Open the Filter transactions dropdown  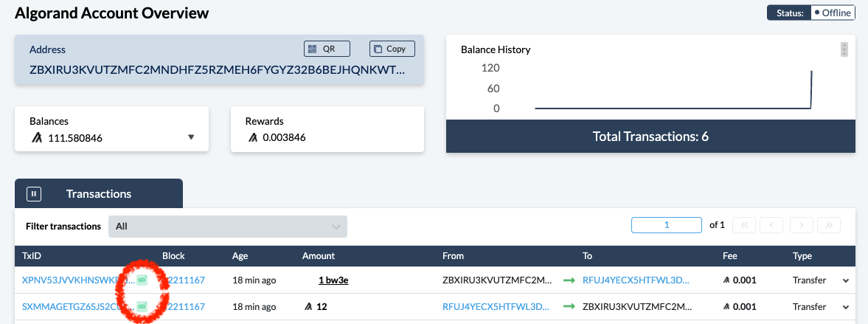(x=228, y=227)
